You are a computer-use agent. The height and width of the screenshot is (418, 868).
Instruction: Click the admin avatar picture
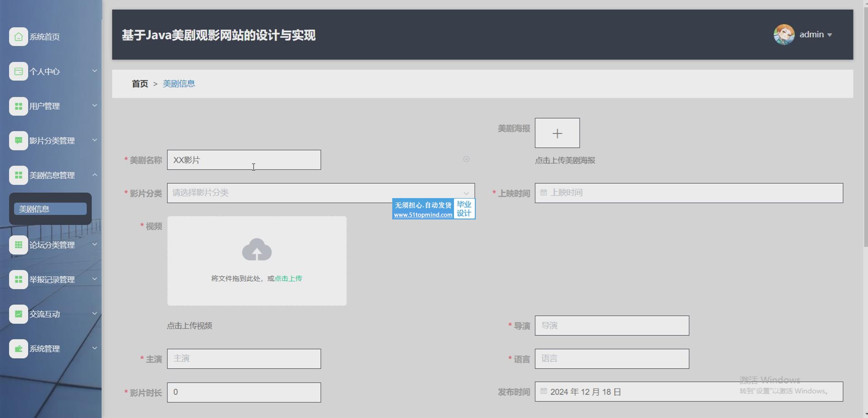(x=784, y=35)
